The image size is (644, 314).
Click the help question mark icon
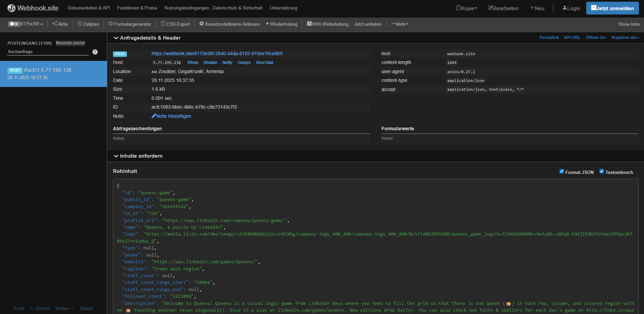click(95, 52)
